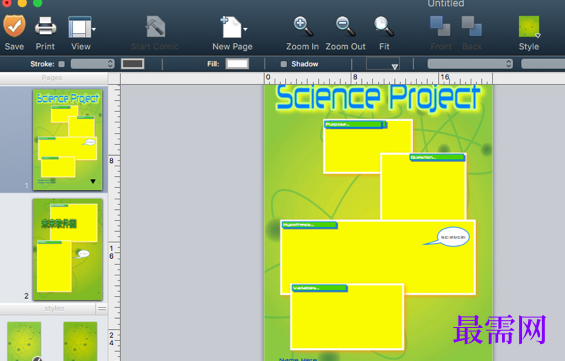Enable the Shadow checkbox
Image resolution: width=565 pixels, height=361 pixels.
pos(284,64)
